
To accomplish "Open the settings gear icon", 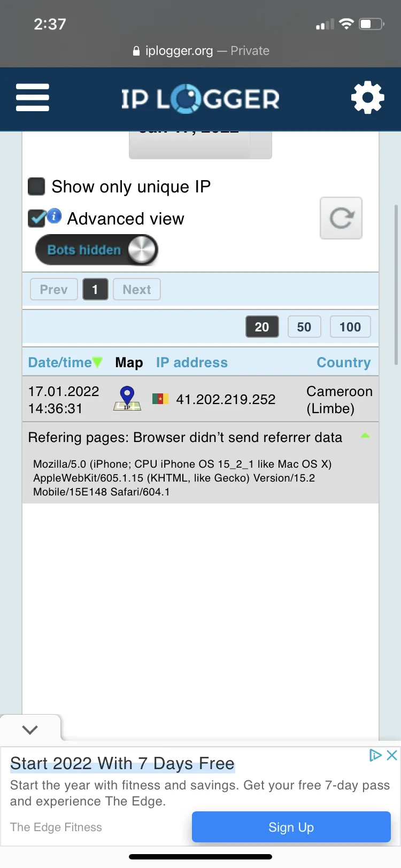I will (x=367, y=97).
